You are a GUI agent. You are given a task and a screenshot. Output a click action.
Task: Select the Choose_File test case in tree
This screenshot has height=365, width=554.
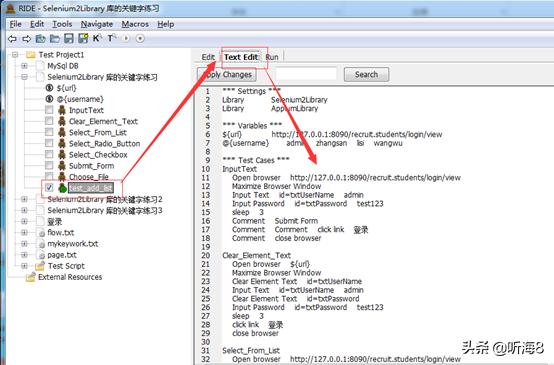[89, 177]
